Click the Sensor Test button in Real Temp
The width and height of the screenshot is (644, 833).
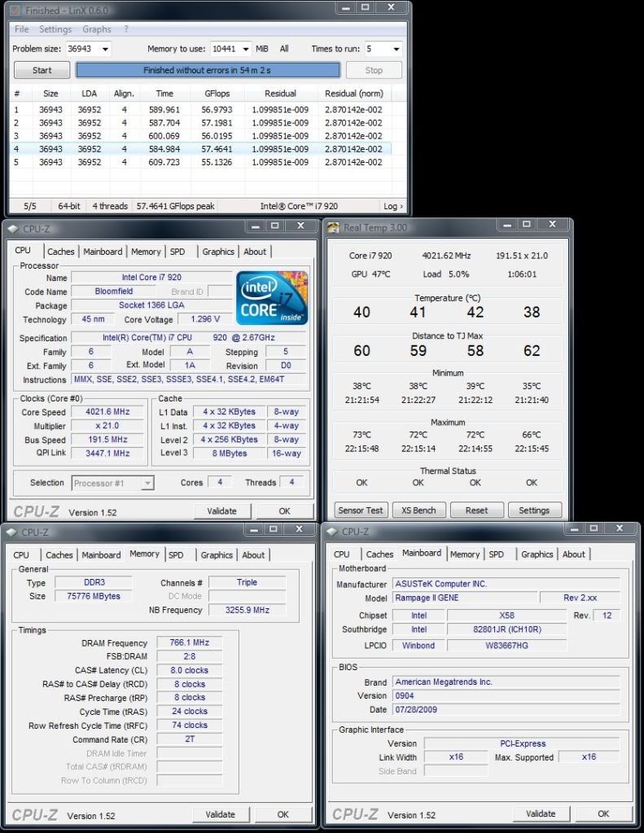(360, 510)
